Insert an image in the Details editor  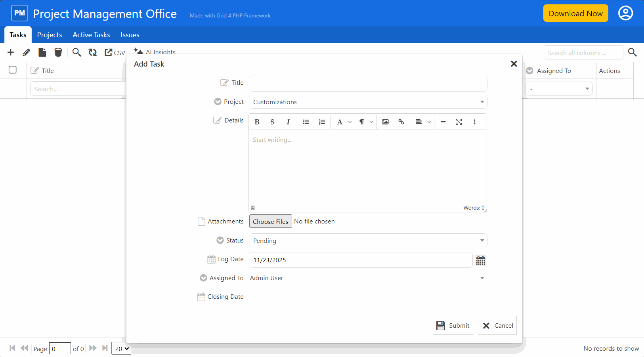tap(385, 122)
